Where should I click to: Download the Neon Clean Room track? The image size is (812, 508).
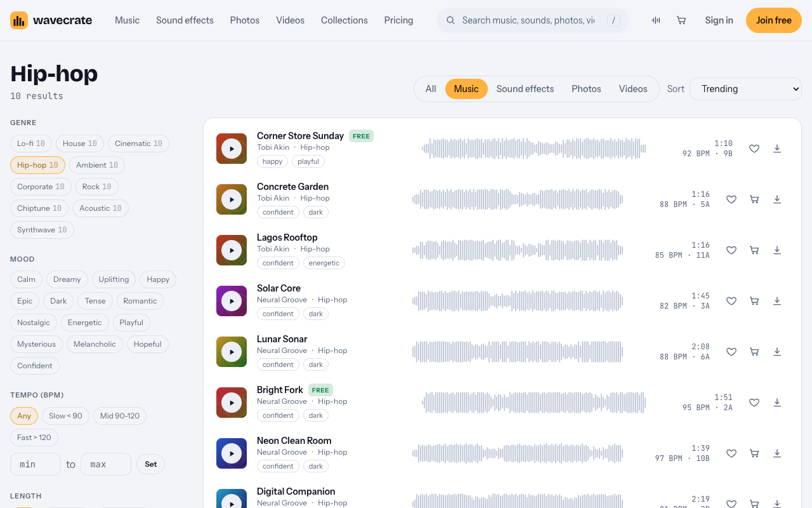tap(777, 453)
